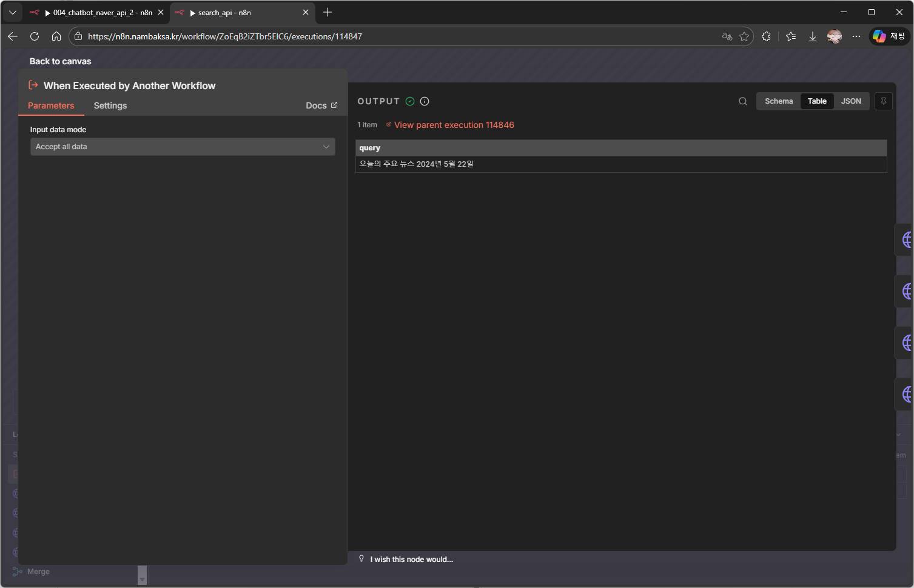The image size is (914, 588).
Task: Click the pin output data icon
Action: pos(883,101)
